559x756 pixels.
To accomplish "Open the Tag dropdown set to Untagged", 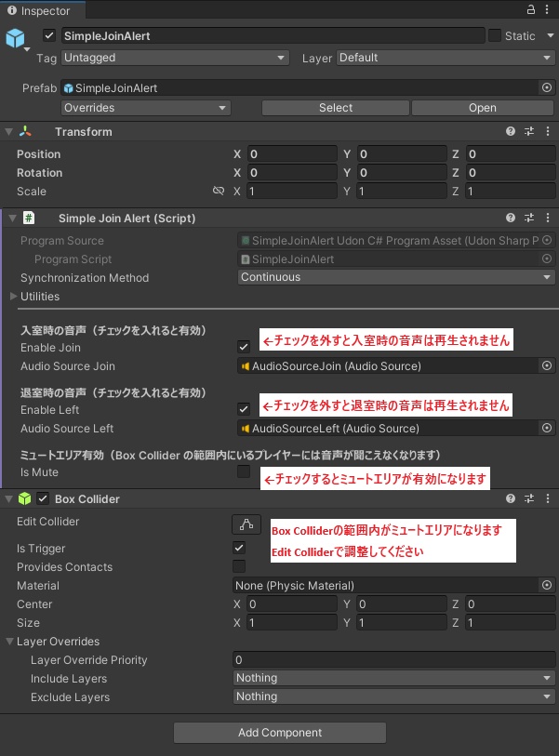I will click(175, 58).
